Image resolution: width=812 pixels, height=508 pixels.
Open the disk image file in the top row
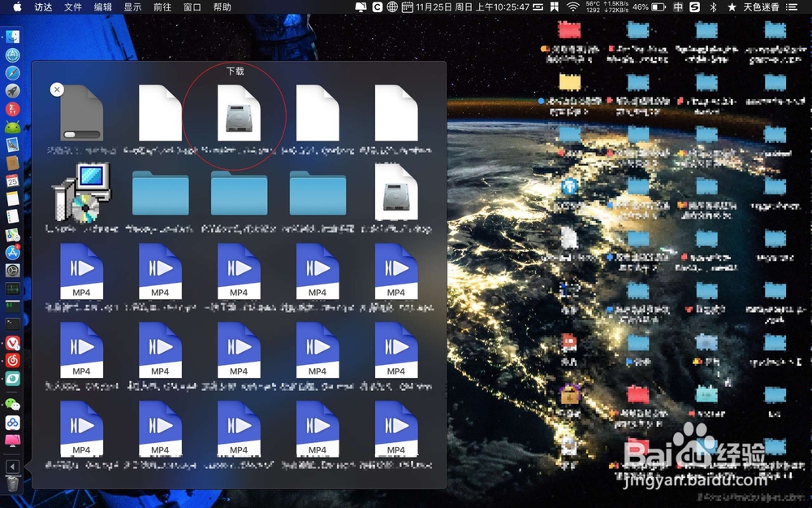pos(239,113)
